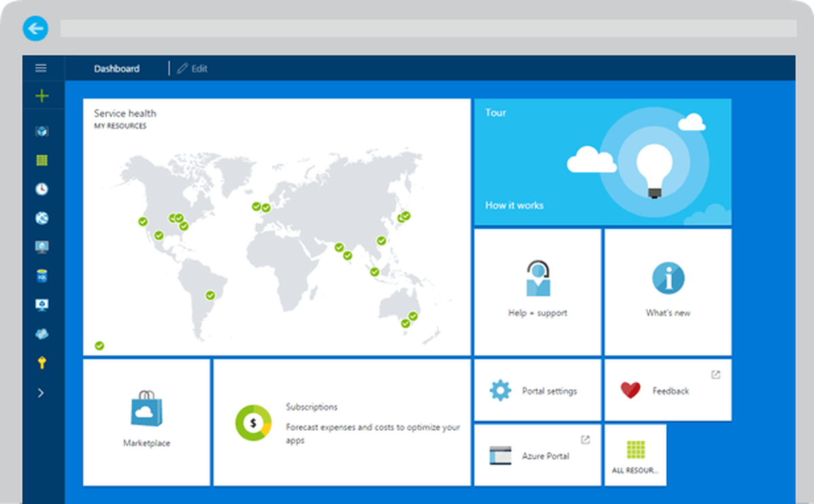Open All resources from the green grid icon

[x=41, y=160]
